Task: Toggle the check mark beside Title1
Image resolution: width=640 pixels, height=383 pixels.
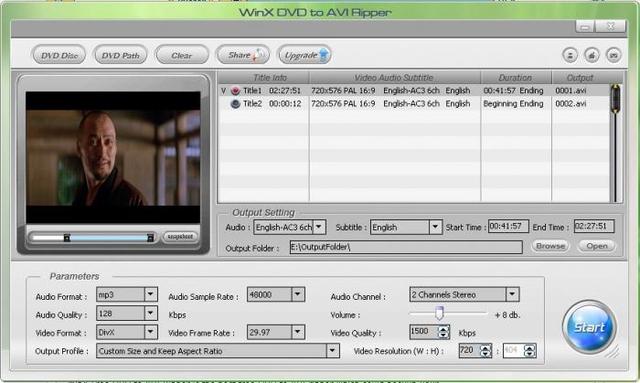Action: (x=223, y=91)
